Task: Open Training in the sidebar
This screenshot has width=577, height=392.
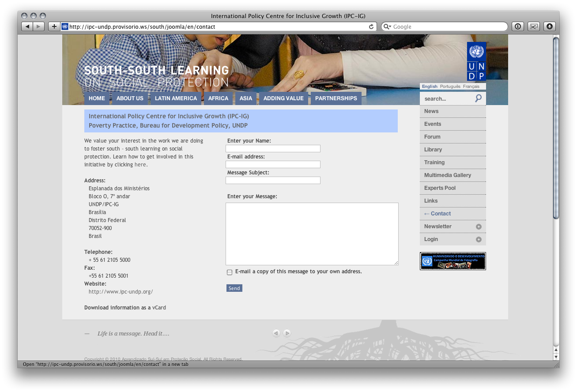Action: pyautogui.click(x=453, y=162)
